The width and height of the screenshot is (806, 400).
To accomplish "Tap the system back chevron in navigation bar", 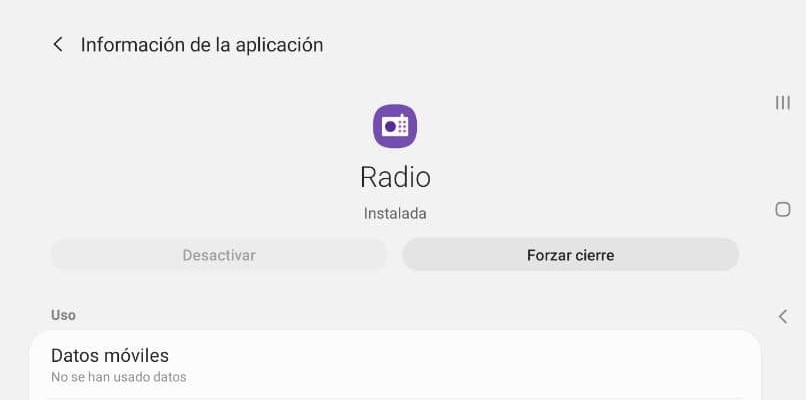I will pos(782,317).
